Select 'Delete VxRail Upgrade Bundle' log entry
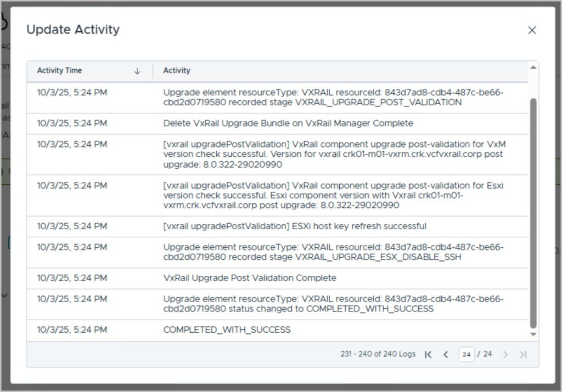 277,123
